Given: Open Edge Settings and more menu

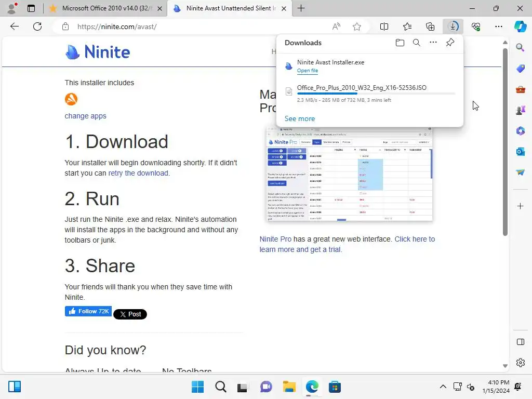Looking at the screenshot, I should coord(498,26).
